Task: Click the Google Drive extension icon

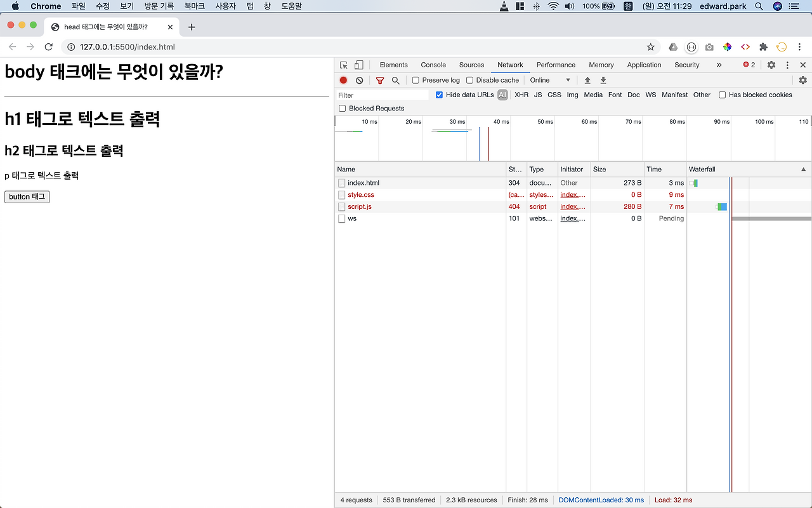Action: (x=673, y=47)
